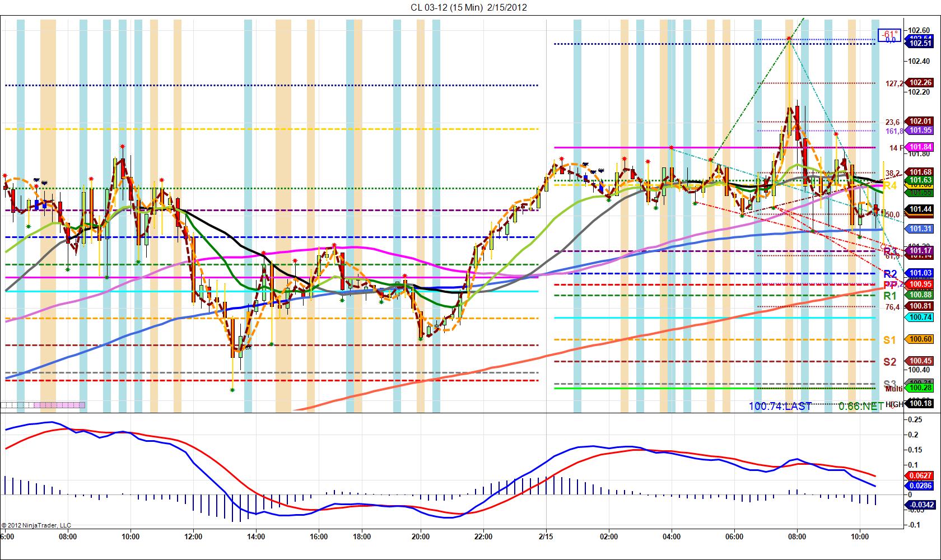Click the -0.1 indicator axis label

(x=915, y=525)
